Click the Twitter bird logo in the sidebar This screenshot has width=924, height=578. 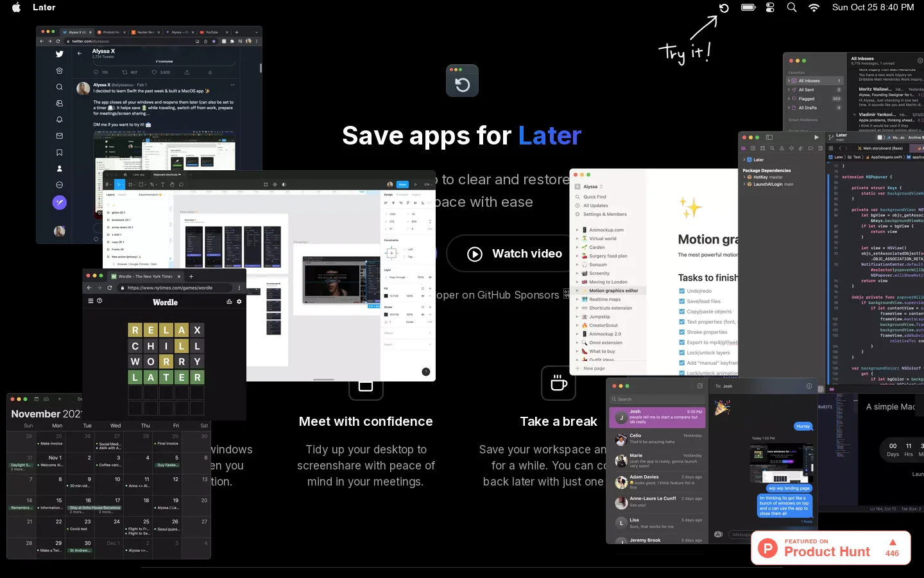(60, 55)
